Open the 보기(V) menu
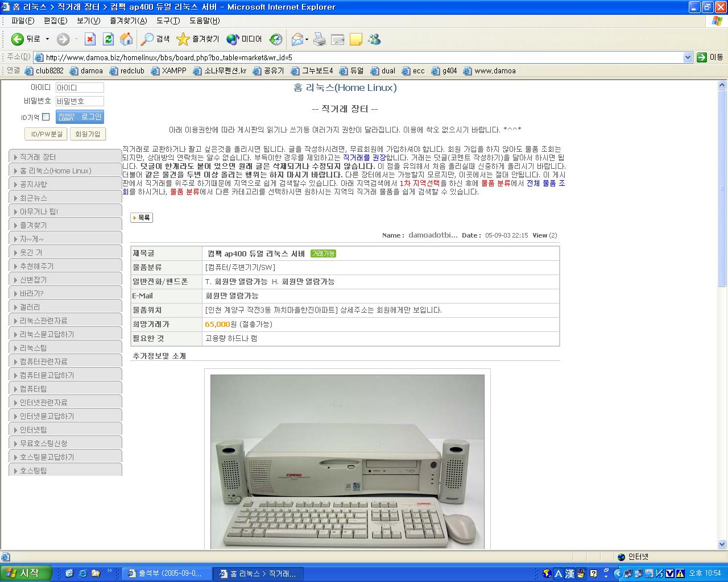The height and width of the screenshot is (582, 728). coord(88,20)
